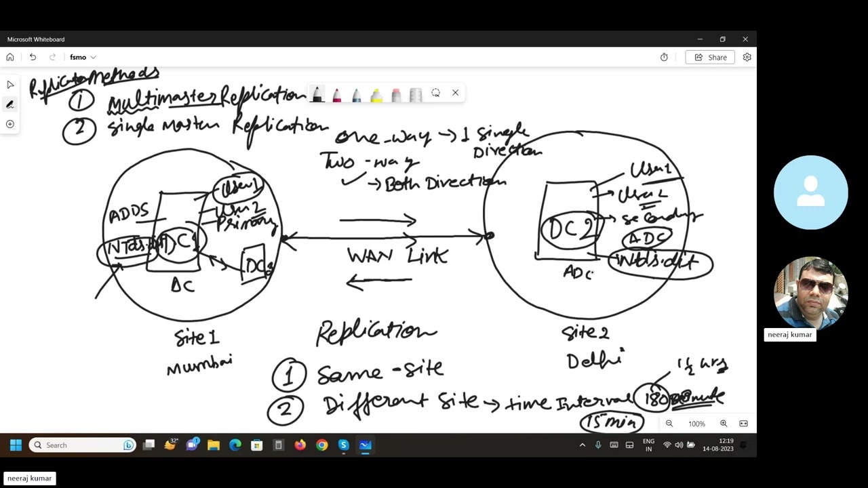868x488 pixels.
Task: Launch Microsoft Edge from taskbar
Action: [x=235, y=445]
